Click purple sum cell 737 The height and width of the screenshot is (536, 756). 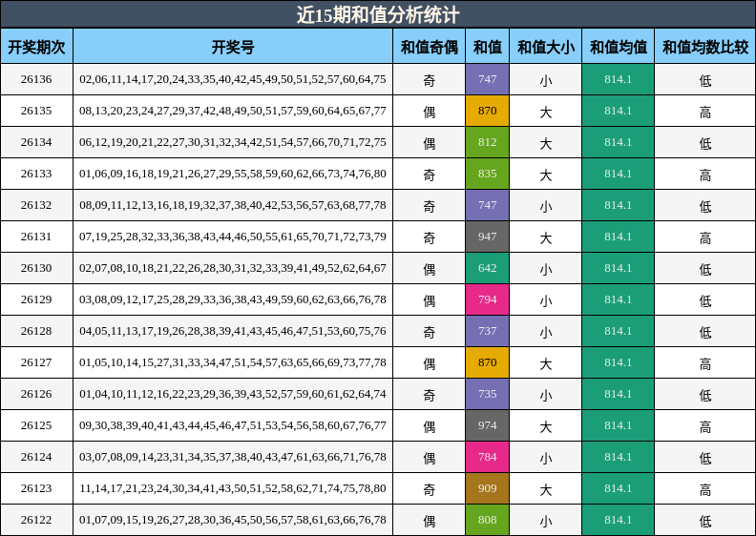click(488, 331)
